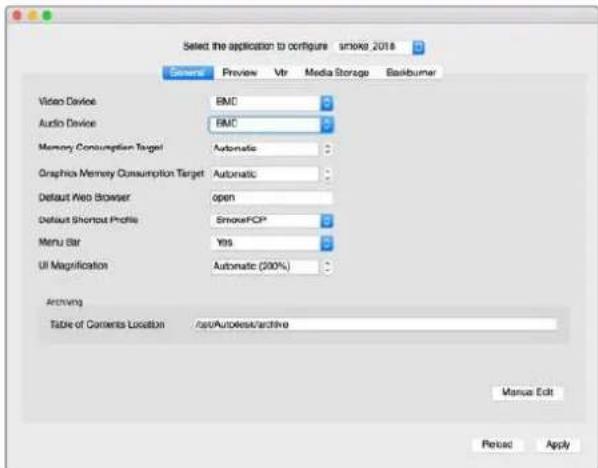
Task: Click the Graphics Memory Consumption Target stepper
Action: [x=327, y=174]
